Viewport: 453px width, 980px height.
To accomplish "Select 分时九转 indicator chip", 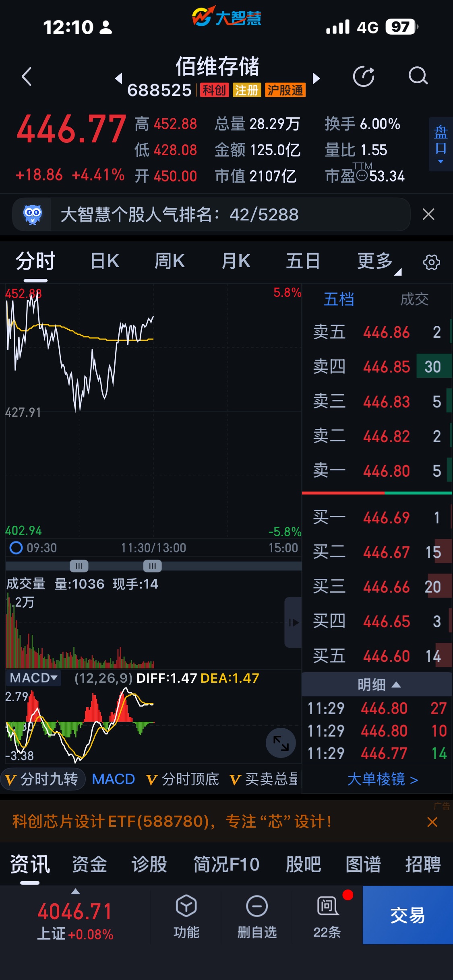I will [x=43, y=779].
